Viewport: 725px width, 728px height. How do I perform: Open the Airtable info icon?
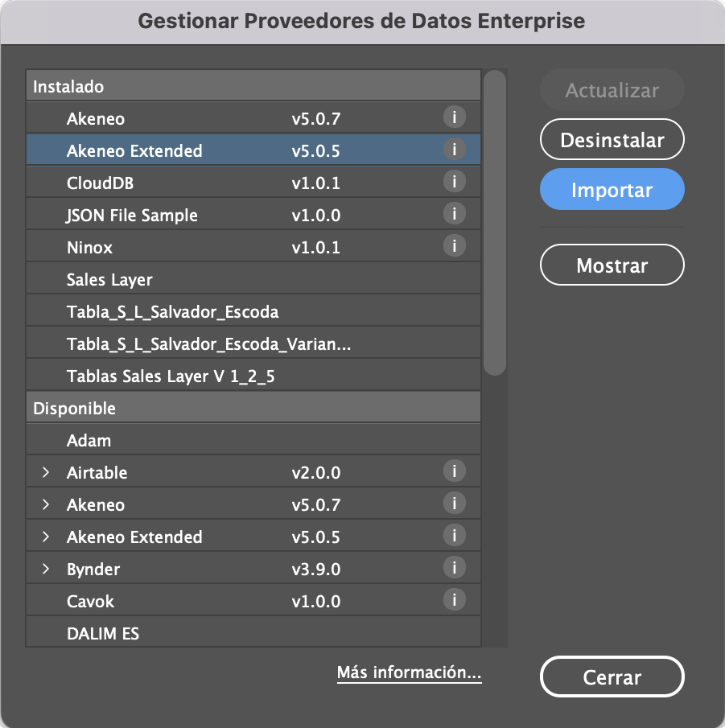coord(455,472)
